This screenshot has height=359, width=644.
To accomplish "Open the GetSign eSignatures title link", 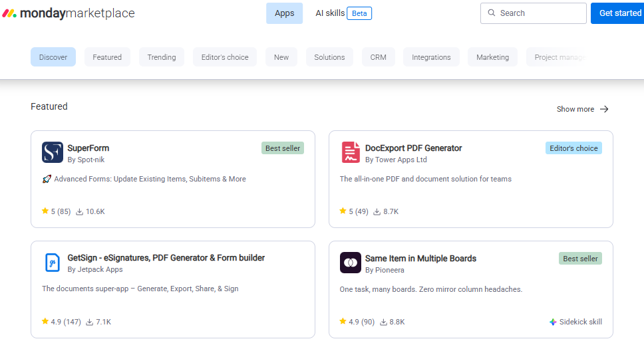I will [166, 258].
